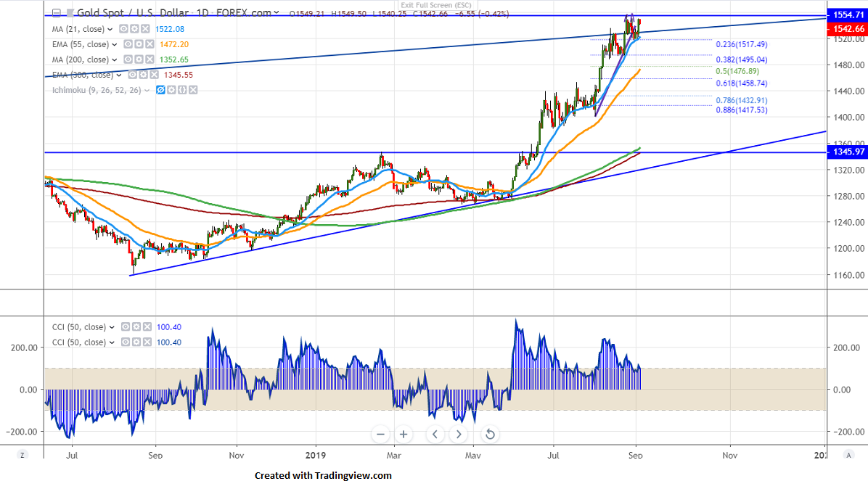Zoom in chart with plus button
This screenshot has width=868, height=481.
coord(404,434)
